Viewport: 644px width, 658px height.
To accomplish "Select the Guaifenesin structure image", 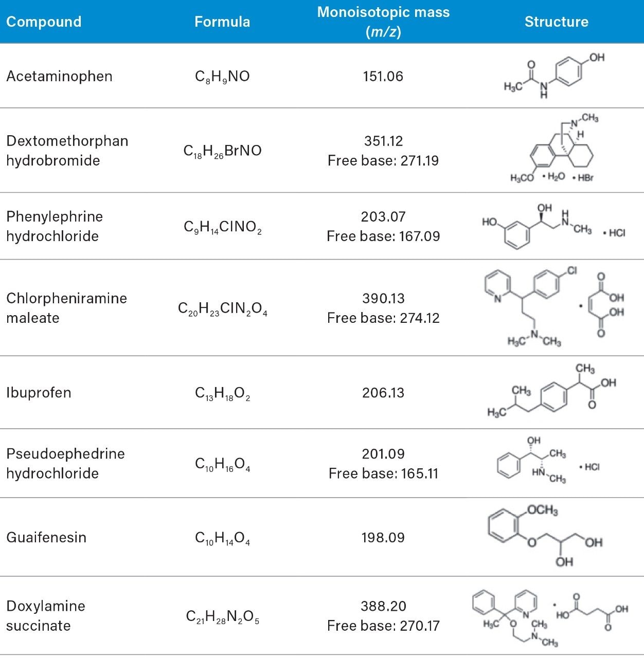I will [545, 536].
